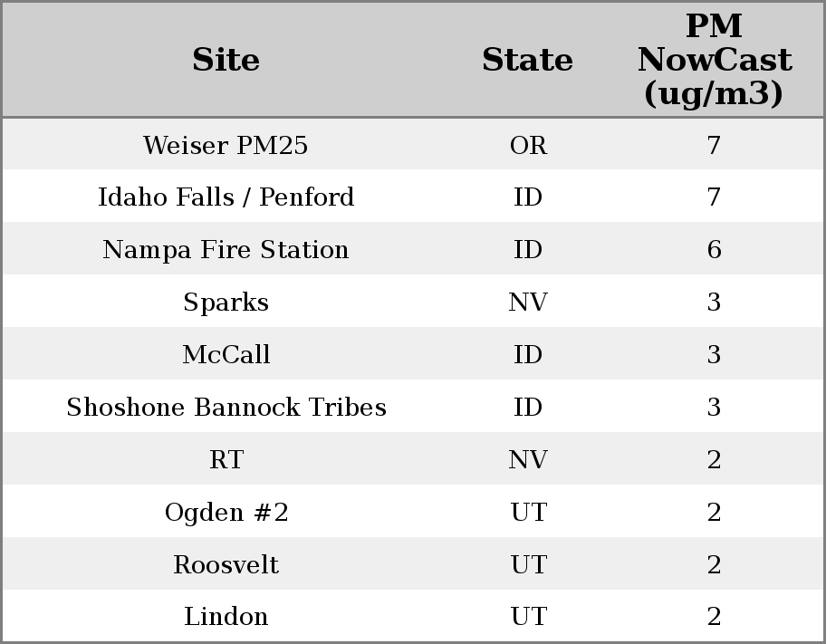Click the NV state cell for RT
This screenshot has height=644, width=826.
click(x=528, y=460)
